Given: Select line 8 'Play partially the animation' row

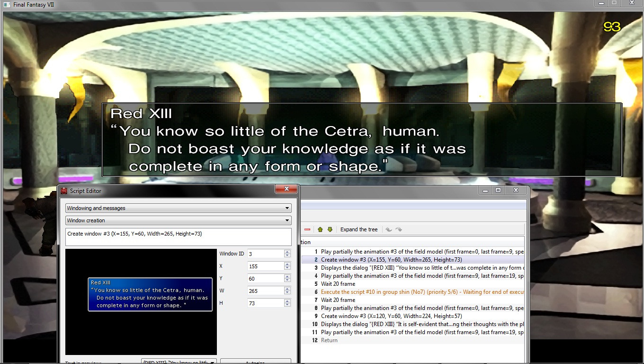Looking at the screenshot, I should [x=413, y=308].
